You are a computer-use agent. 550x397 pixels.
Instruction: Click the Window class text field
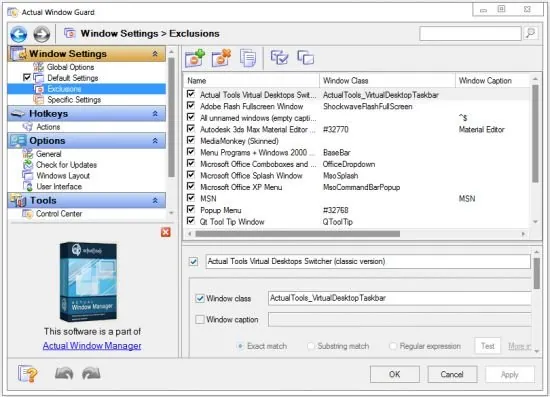[x=400, y=298]
